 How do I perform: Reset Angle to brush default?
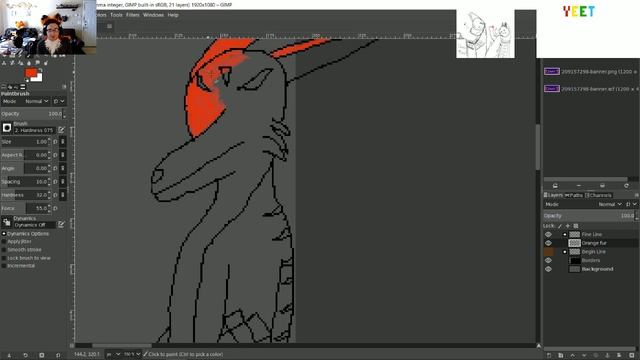[56, 168]
